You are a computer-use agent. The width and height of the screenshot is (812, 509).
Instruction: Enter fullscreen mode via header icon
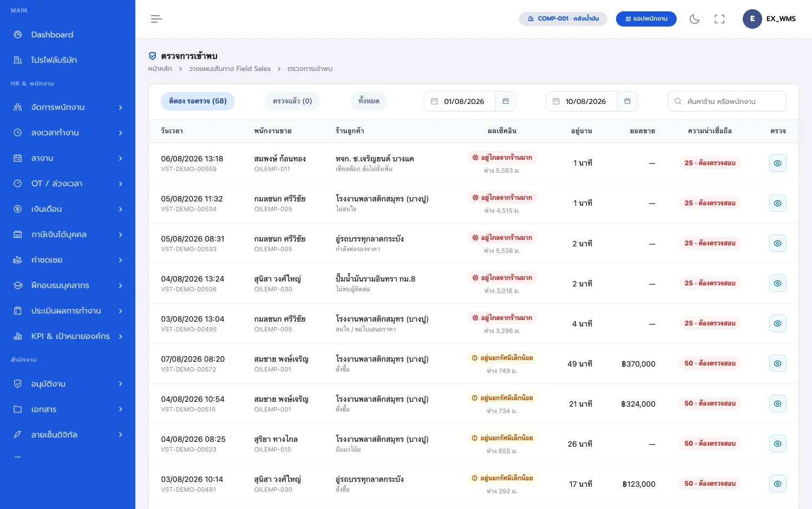tap(719, 19)
